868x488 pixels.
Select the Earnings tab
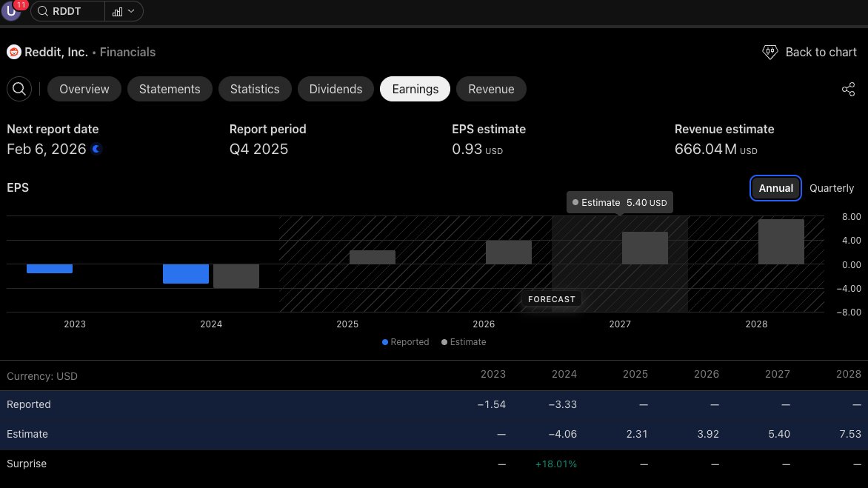[x=415, y=89]
